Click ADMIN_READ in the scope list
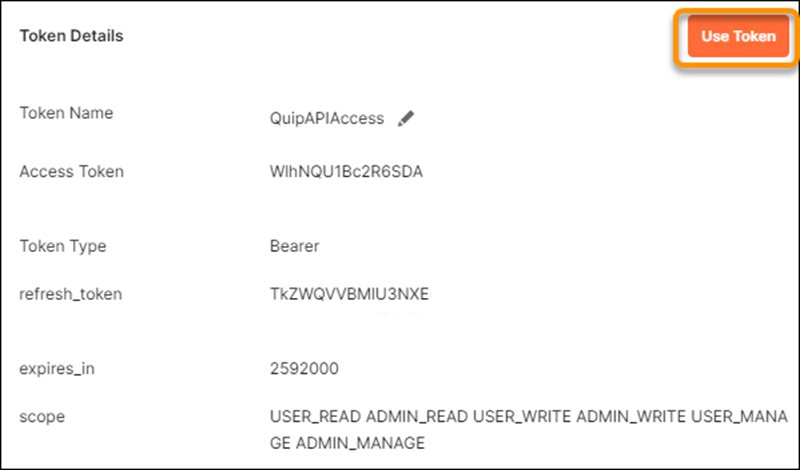This screenshot has height=471, width=800. coord(417,417)
